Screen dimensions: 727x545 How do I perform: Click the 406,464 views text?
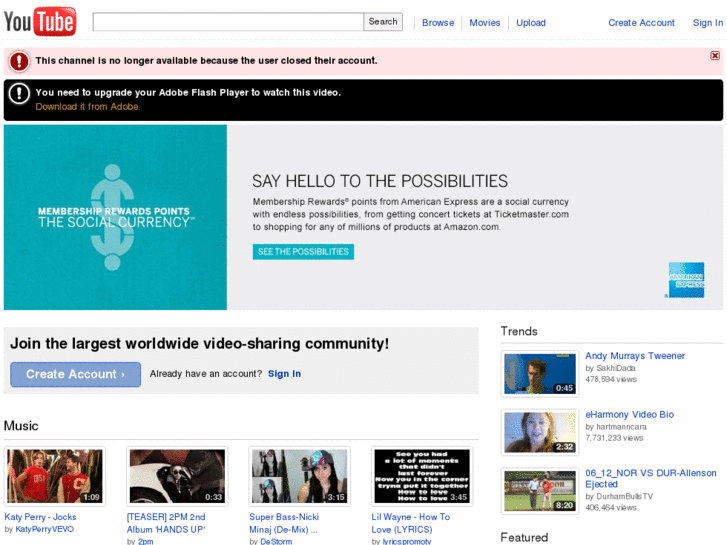point(611,507)
